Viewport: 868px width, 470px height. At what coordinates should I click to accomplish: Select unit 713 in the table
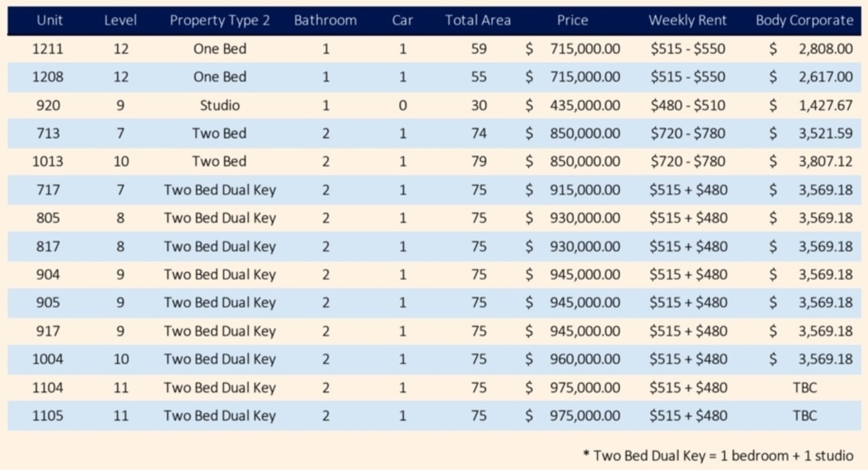(48, 133)
